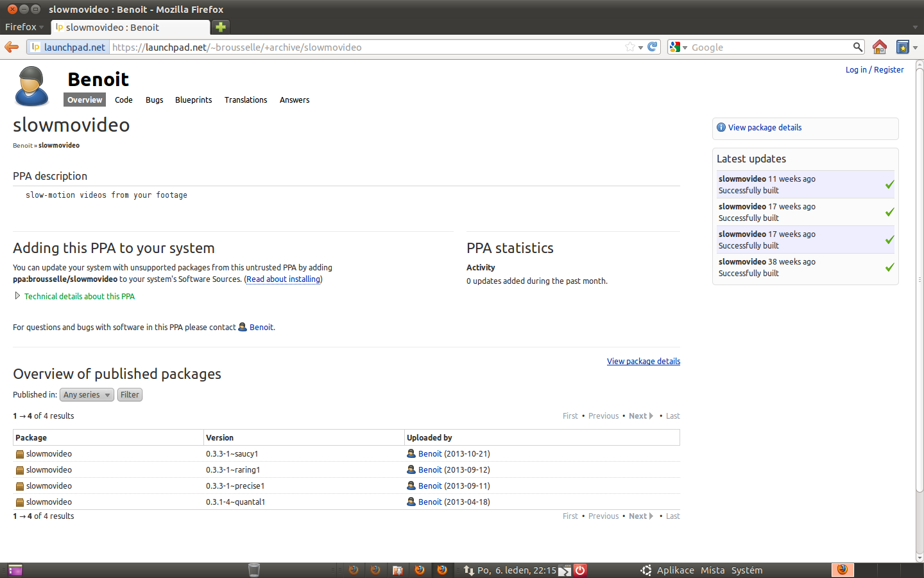This screenshot has width=924, height=578.
Task: Click Benoit uploader link dated 2013-09-12
Action: point(430,469)
